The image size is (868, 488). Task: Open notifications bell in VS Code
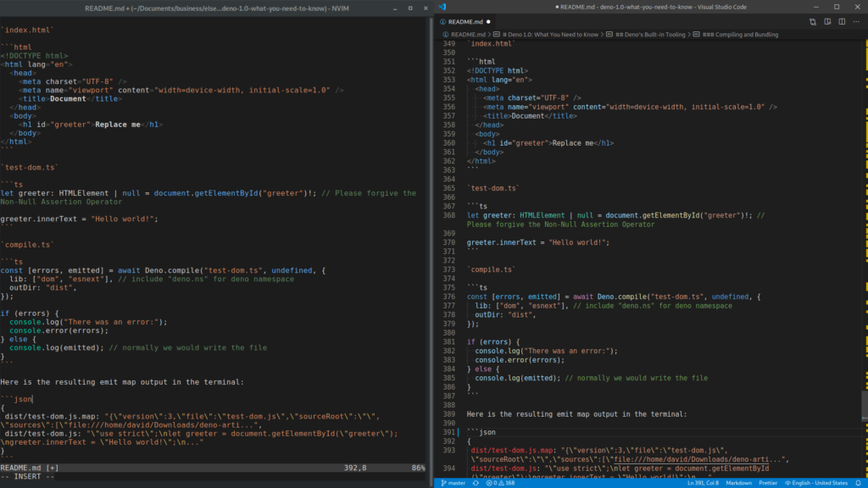(859, 483)
